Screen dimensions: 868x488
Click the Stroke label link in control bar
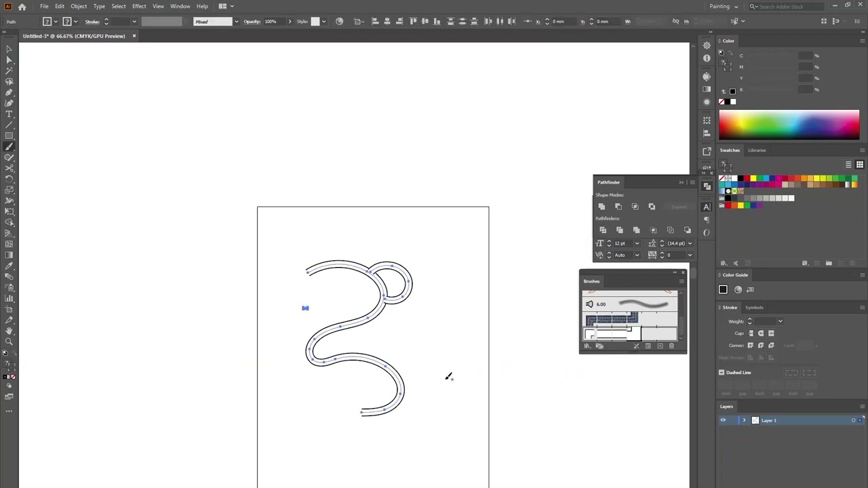coord(92,22)
